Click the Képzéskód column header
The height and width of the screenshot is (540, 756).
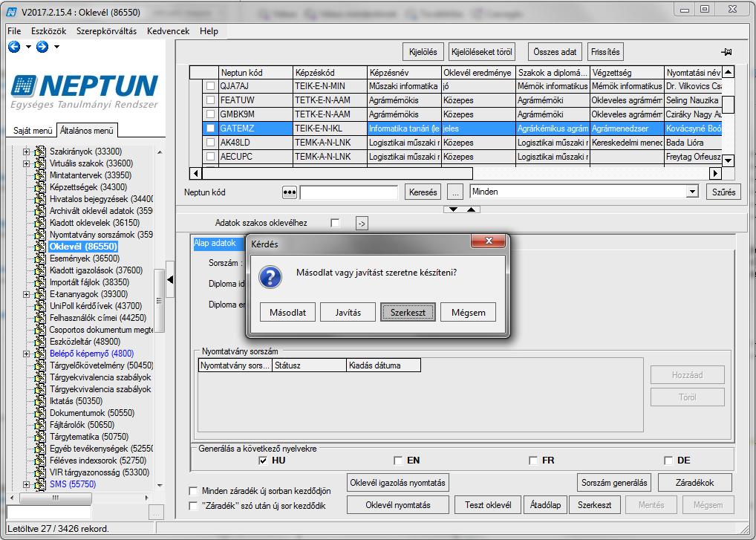[x=330, y=73]
